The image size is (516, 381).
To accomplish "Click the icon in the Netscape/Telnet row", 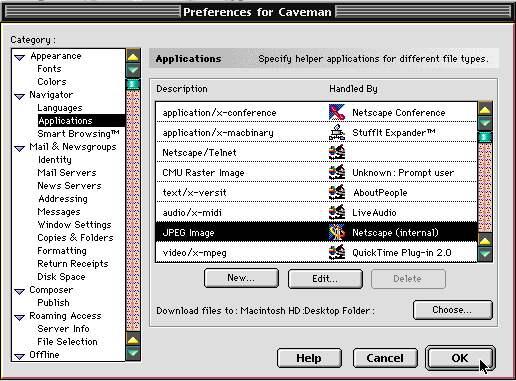I will [337, 152].
